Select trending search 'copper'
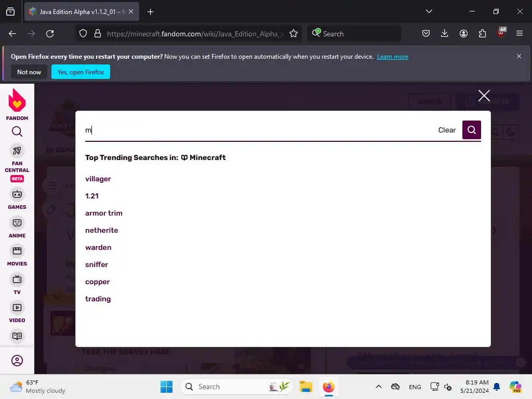532x399 pixels. pyautogui.click(x=97, y=282)
